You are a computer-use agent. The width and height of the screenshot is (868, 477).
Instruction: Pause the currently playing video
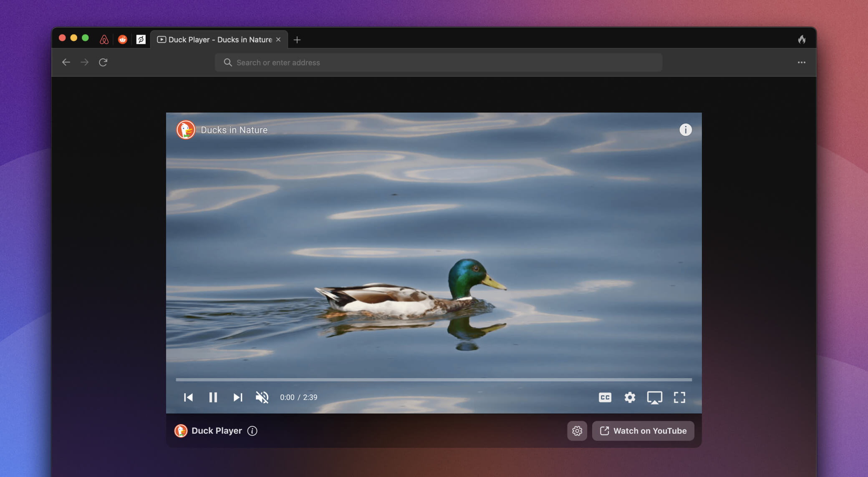point(213,397)
